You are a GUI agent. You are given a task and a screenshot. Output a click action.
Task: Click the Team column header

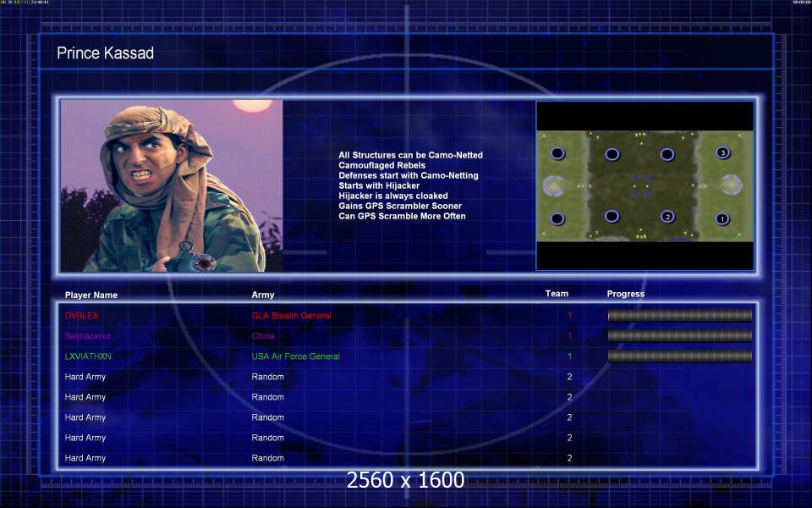(x=557, y=294)
